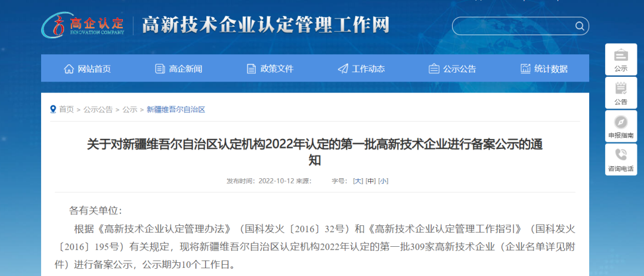Click the news icon beside 高企新闻
Screen dimensions: 644x276
160,69
